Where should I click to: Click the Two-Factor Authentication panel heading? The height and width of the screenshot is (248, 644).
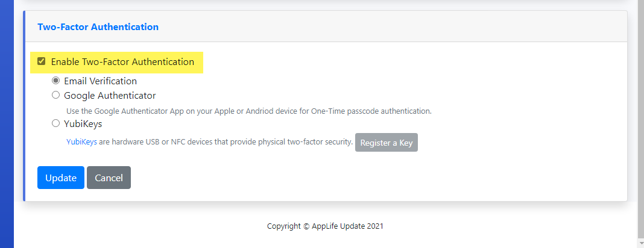98,26
